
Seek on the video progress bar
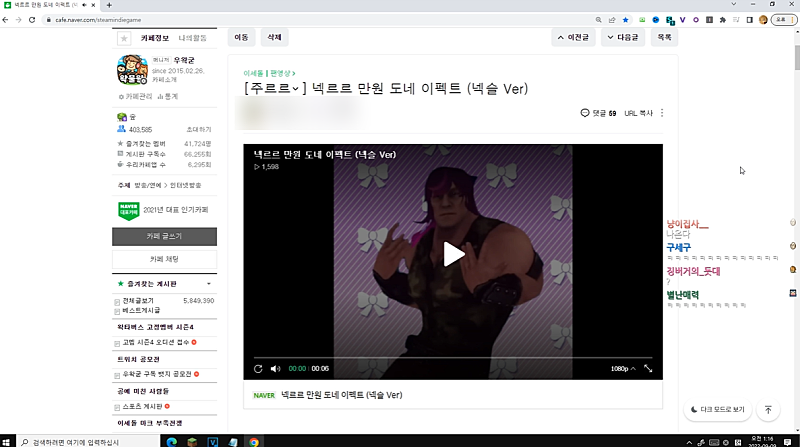tap(453, 358)
